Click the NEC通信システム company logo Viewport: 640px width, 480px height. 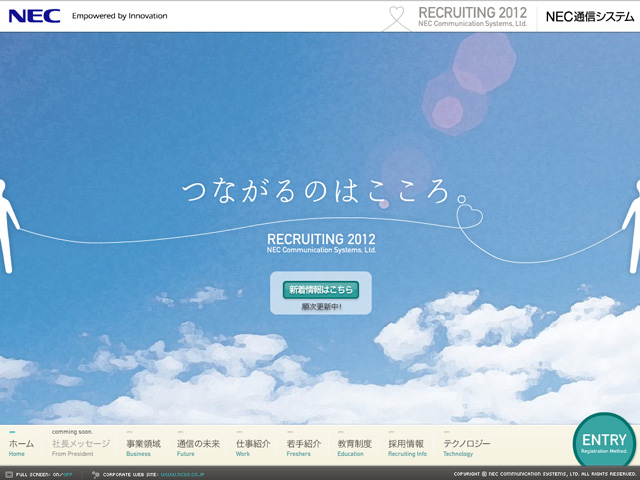click(x=590, y=17)
